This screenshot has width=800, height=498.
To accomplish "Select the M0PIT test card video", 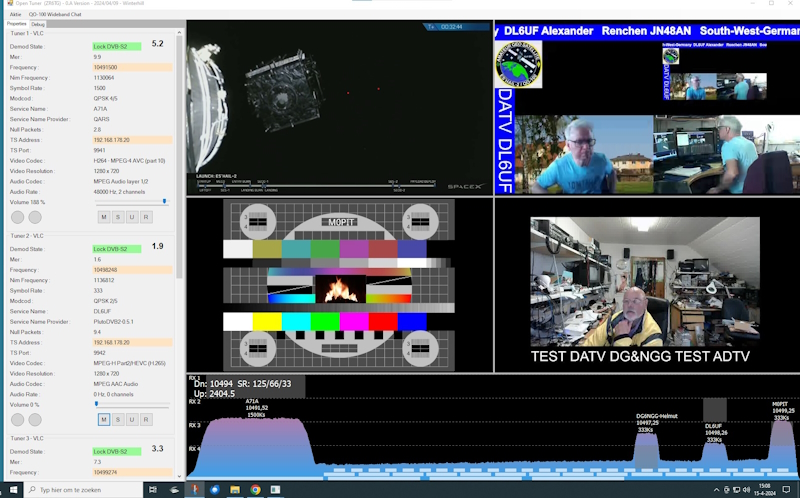I will (x=340, y=285).
